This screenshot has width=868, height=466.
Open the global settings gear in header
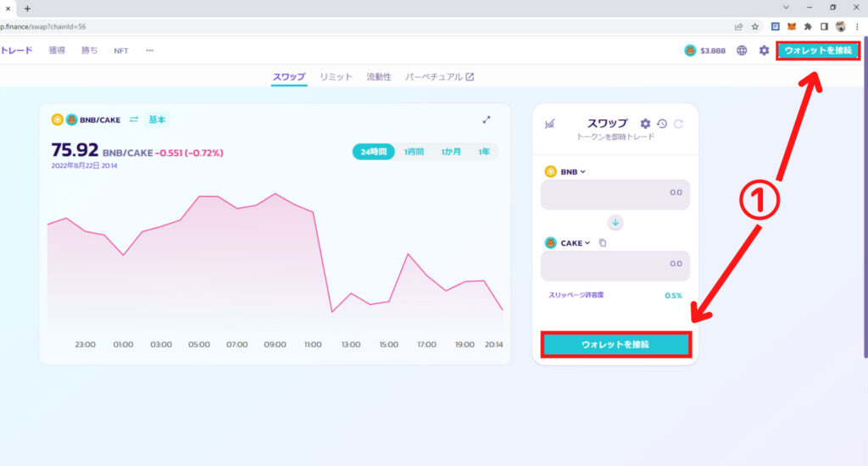click(764, 50)
